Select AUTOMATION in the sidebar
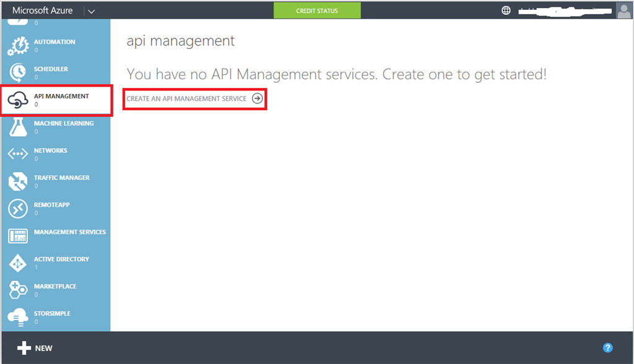The height and width of the screenshot is (364, 634). pos(54,41)
